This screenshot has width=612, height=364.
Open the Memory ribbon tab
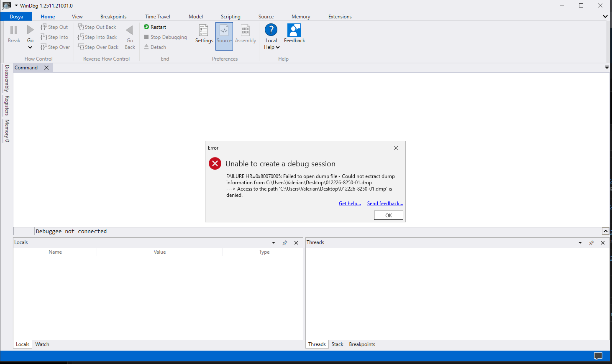(x=301, y=17)
